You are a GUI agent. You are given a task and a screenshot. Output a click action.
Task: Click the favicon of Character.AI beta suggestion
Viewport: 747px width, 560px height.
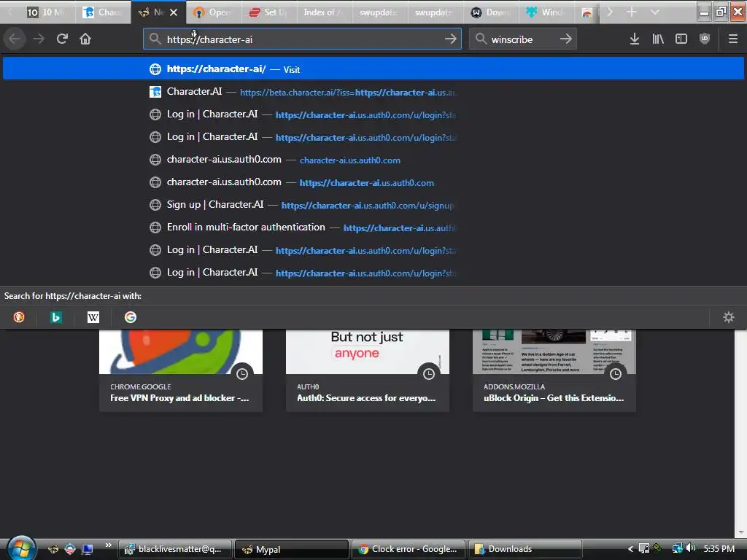[x=155, y=92]
